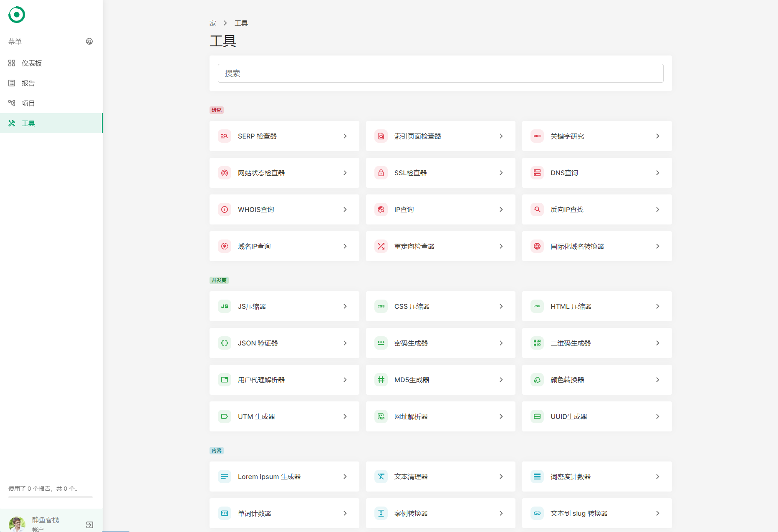Click the SSL检查器 lock icon
This screenshot has height=532, width=778.
tap(381, 173)
